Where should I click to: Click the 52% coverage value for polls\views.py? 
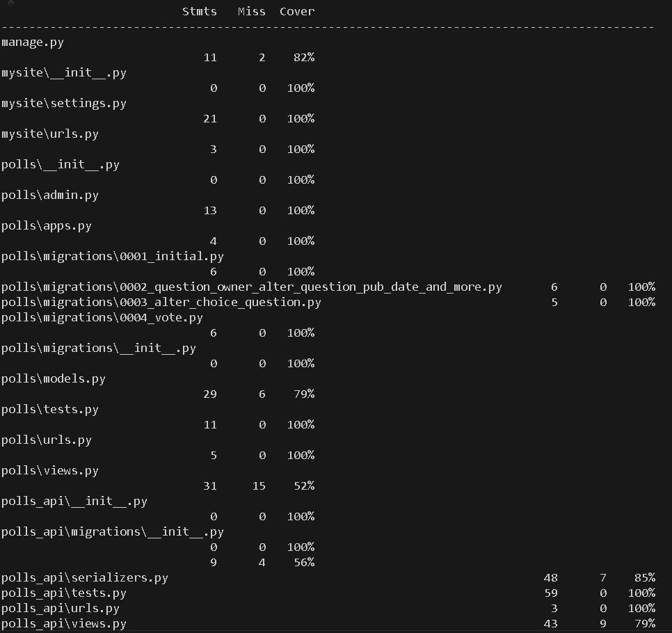click(x=304, y=486)
